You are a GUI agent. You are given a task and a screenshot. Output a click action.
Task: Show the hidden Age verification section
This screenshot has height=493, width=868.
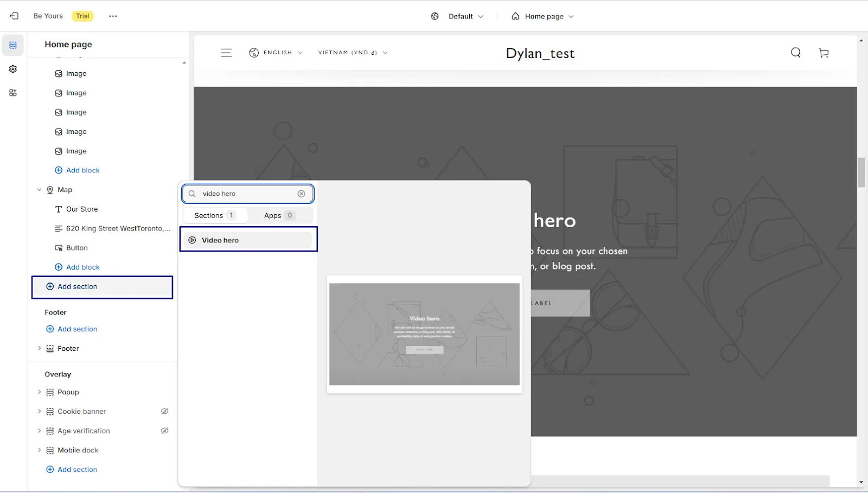pos(164,431)
